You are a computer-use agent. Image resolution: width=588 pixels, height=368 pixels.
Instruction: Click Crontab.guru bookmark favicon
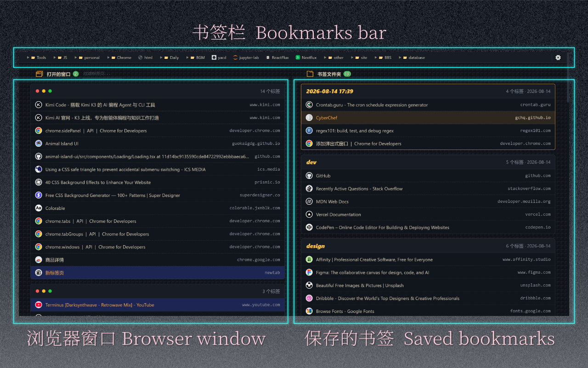(309, 105)
